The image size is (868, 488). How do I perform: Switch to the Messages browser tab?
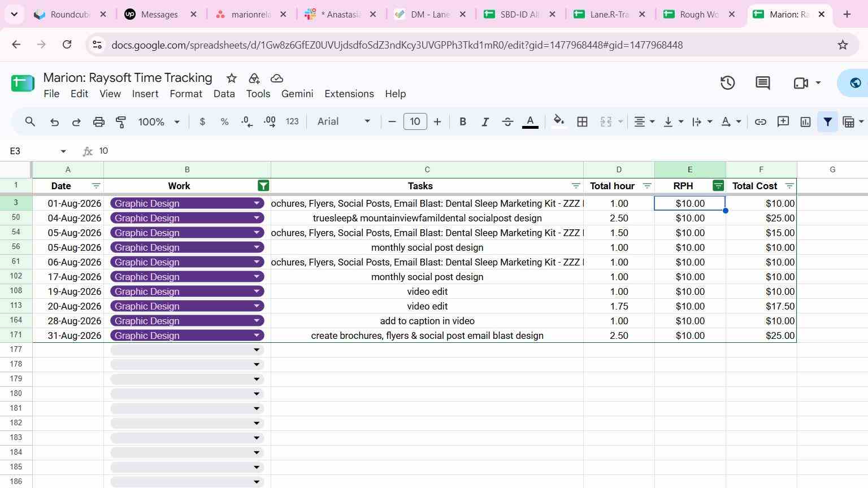(x=160, y=14)
